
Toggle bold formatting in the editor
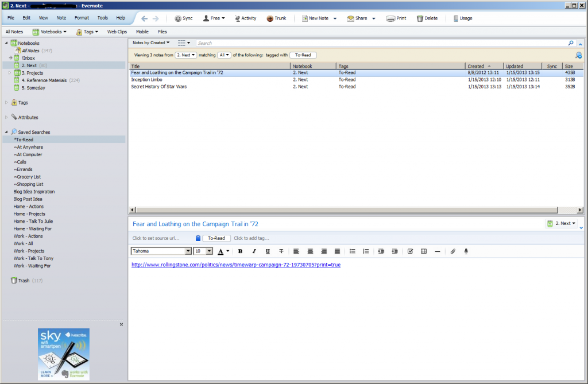coord(240,251)
